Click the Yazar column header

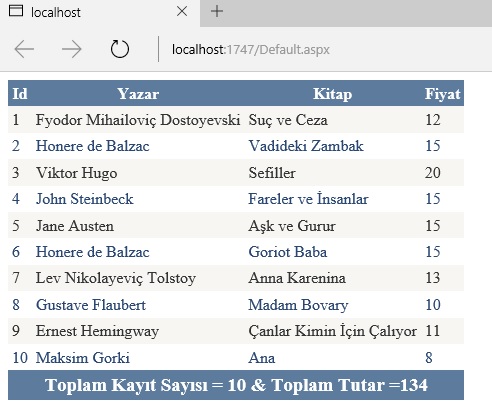[x=138, y=94]
